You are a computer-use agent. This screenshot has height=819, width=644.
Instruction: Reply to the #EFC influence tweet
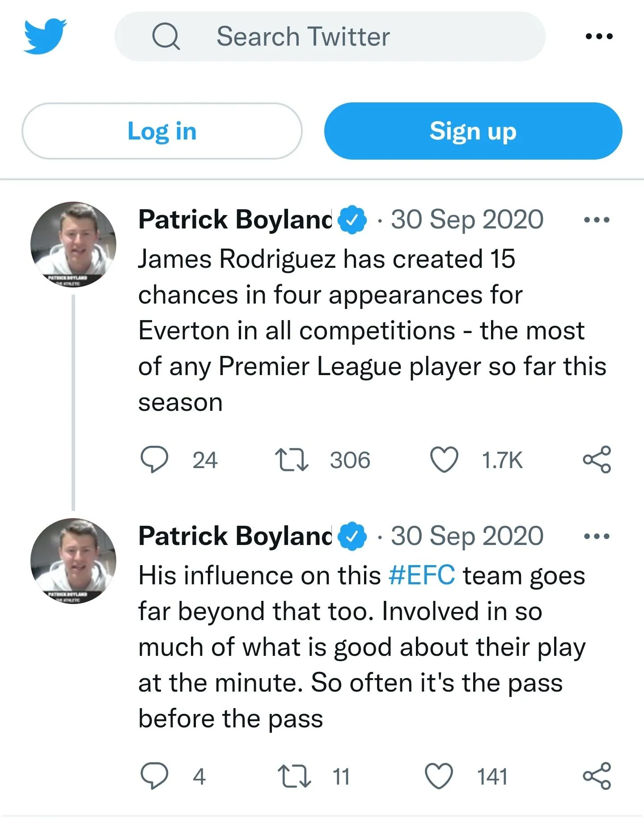(x=154, y=776)
